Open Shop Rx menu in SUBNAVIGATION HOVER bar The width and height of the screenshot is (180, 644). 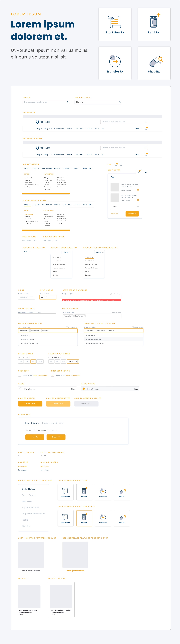click(x=27, y=205)
